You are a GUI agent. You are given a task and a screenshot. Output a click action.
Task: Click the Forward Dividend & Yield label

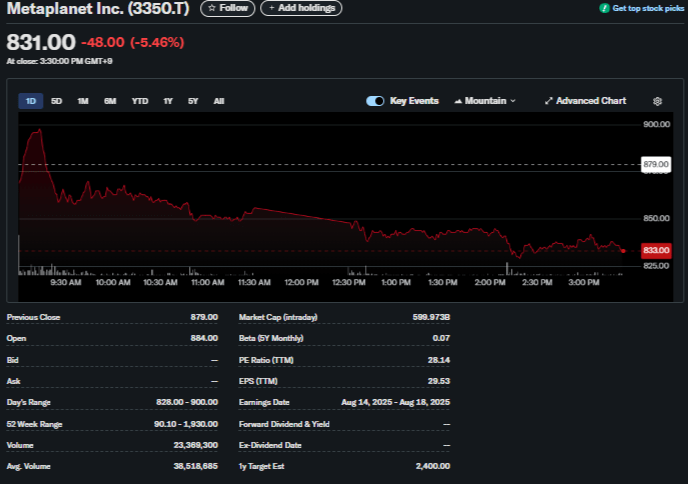click(x=284, y=424)
